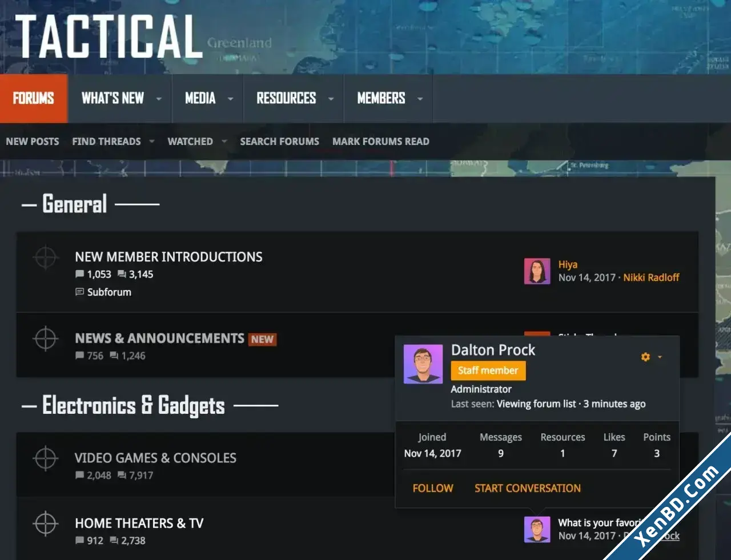
Task: Open Nikki Radloff's profile link
Action: coord(651,277)
